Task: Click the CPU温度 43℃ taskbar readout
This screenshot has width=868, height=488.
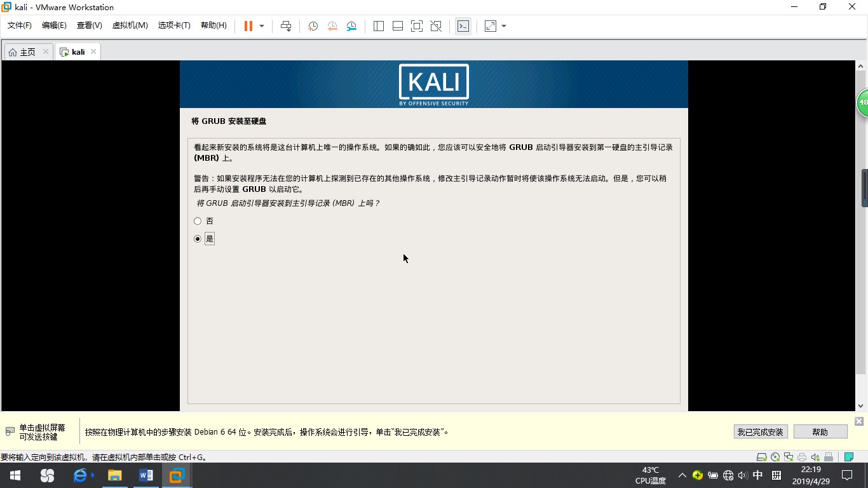Action: pos(651,475)
